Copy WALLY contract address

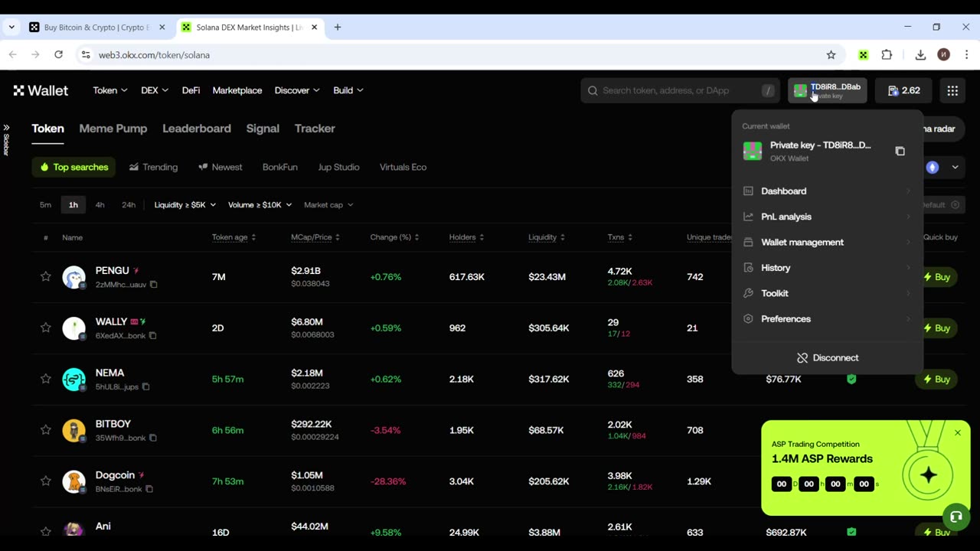(152, 336)
